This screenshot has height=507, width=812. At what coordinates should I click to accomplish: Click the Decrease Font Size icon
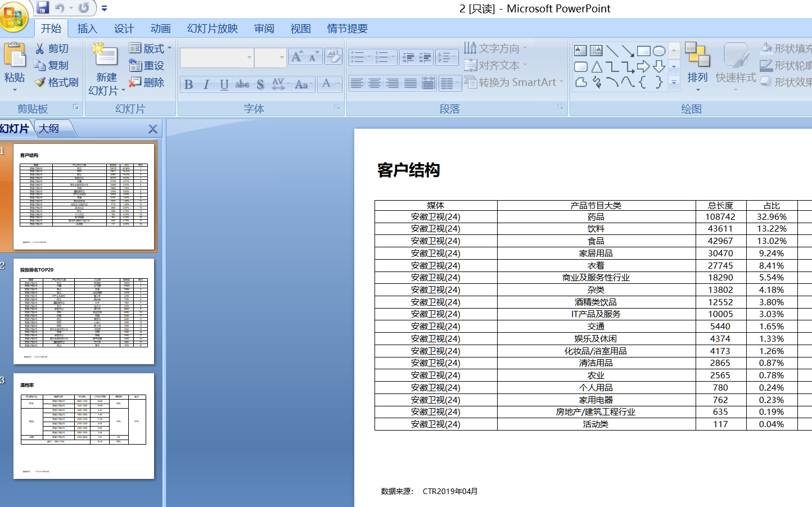click(313, 56)
